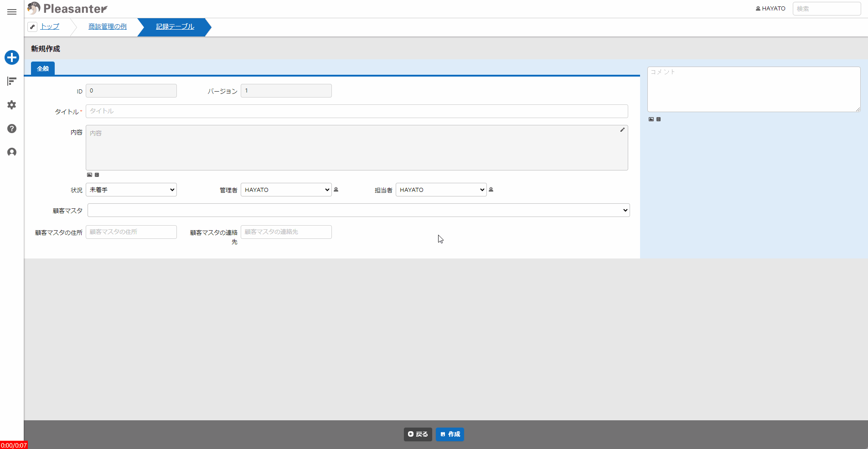Screen dimensions: 868x449
Task: Click the image insert icon below 内容
Action: point(89,175)
